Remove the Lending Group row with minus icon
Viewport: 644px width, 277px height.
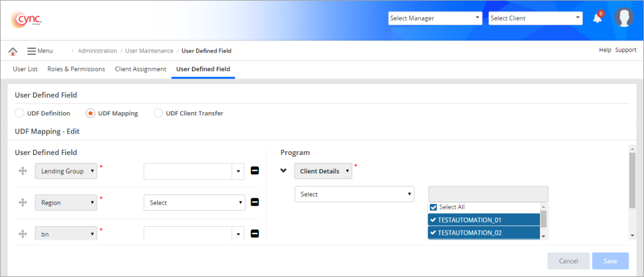(x=255, y=171)
